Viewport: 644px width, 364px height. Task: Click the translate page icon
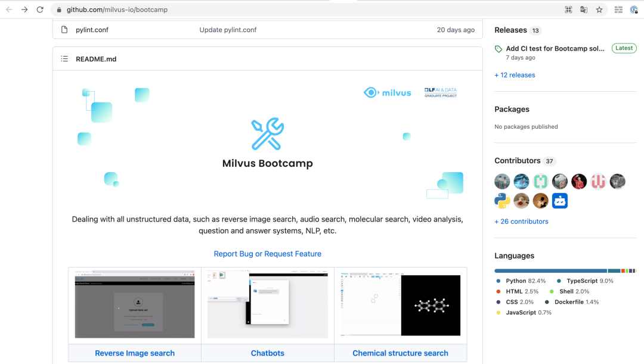coord(584,10)
